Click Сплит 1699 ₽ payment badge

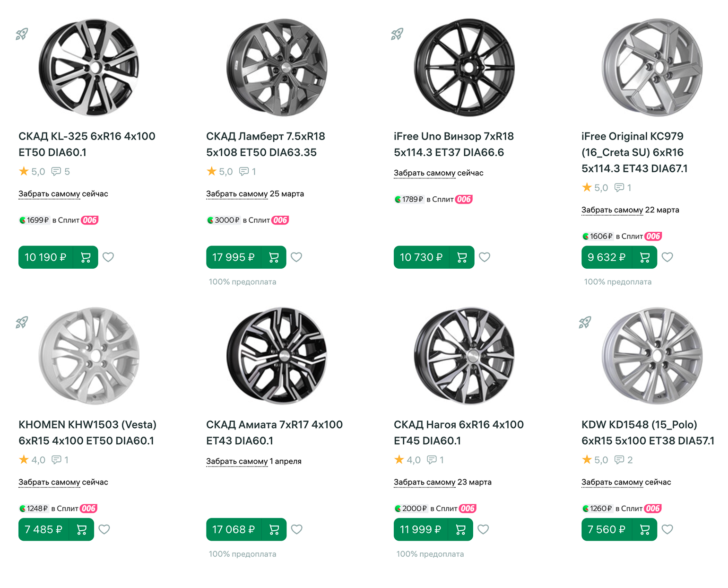tap(58, 220)
